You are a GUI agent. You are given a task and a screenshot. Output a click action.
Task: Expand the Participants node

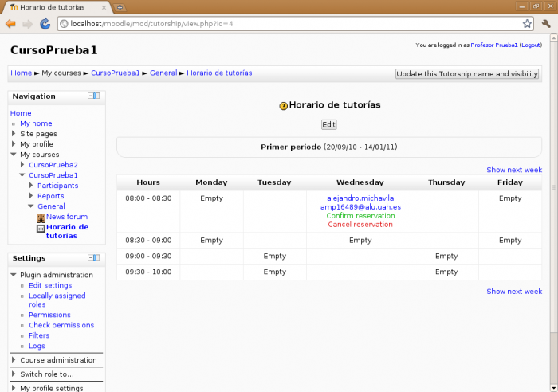click(31, 185)
